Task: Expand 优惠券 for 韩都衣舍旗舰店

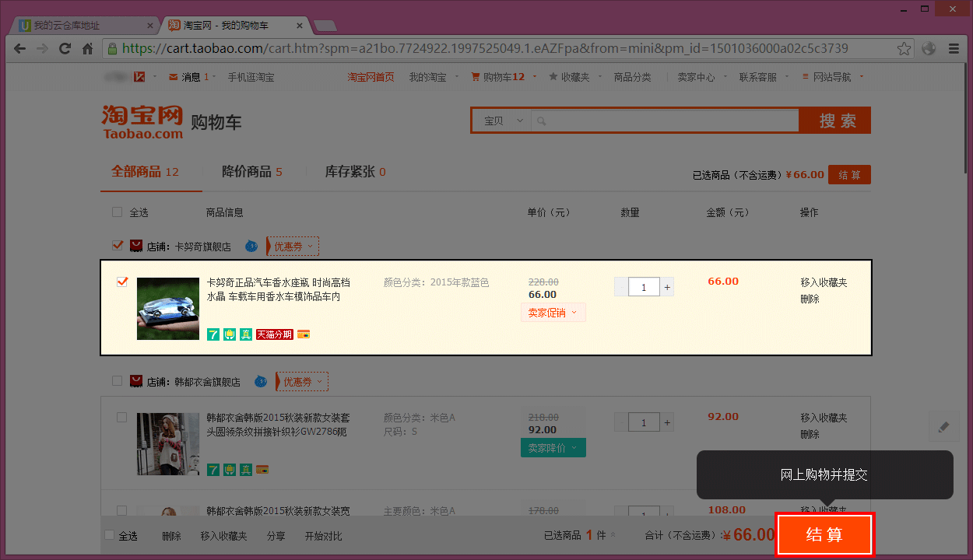Action: (303, 381)
